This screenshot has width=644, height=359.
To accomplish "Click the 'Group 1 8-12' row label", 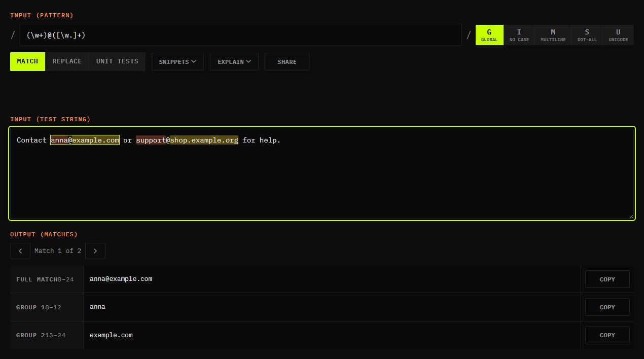I will pyautogui.click(x=47, y=307).
